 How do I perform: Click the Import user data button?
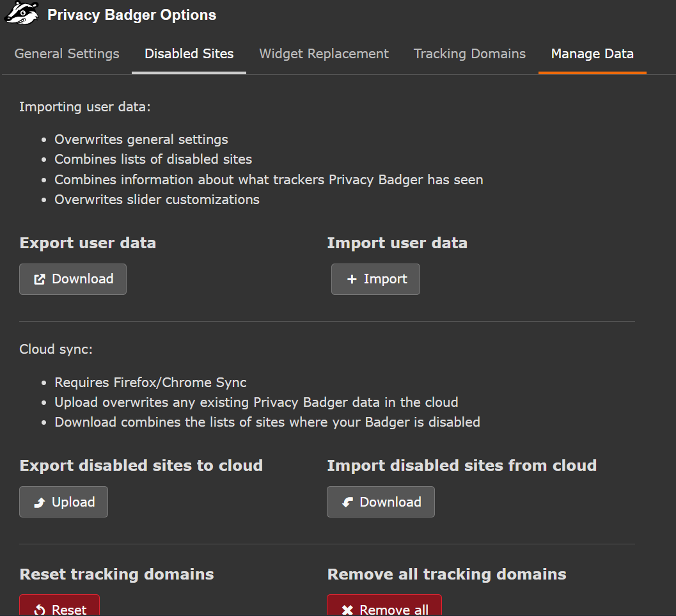pyautogui.click(x=375, y=280)
